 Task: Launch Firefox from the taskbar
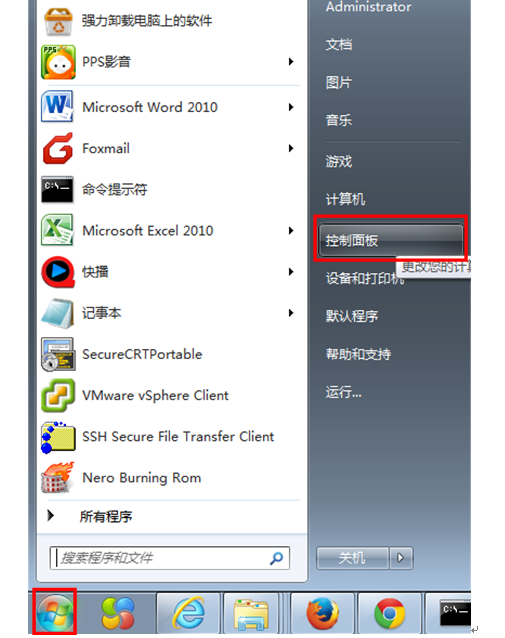322,613
